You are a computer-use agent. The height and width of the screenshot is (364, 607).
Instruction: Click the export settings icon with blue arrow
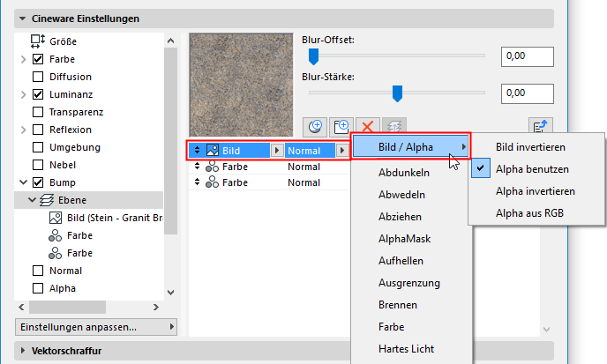tap(541, 127)
